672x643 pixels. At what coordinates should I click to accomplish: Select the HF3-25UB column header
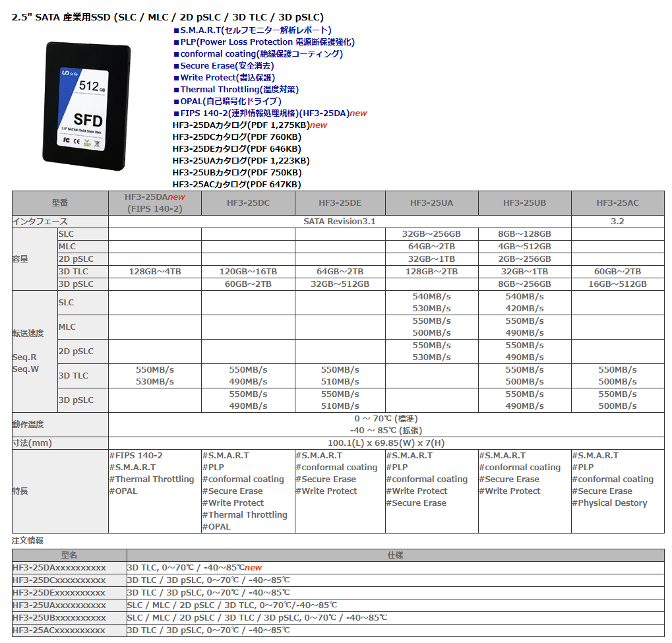click(x=524, y=202)
